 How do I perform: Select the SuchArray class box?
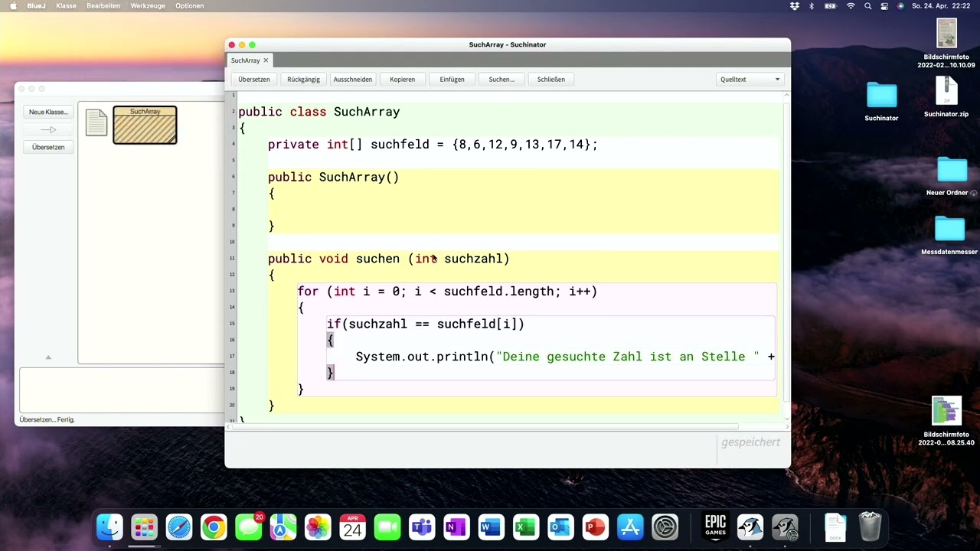[145, 125]
